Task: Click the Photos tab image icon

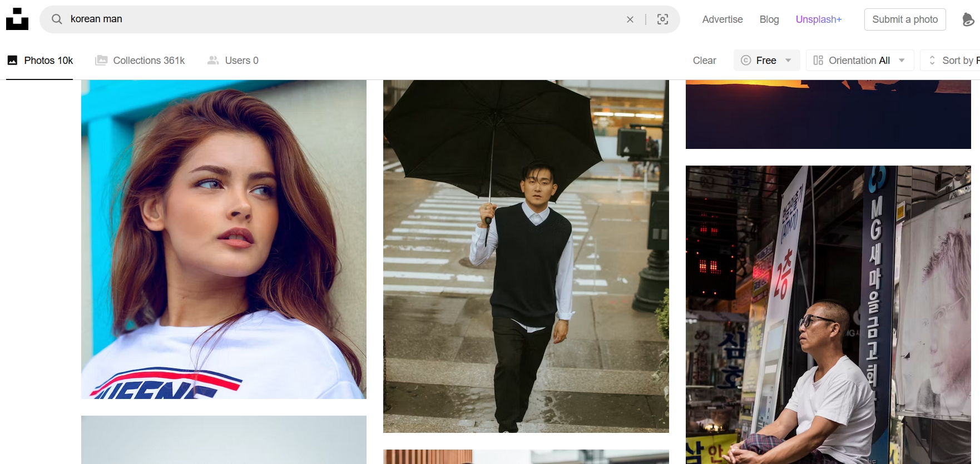Action: pyautogui.click(x=12, y=61)
